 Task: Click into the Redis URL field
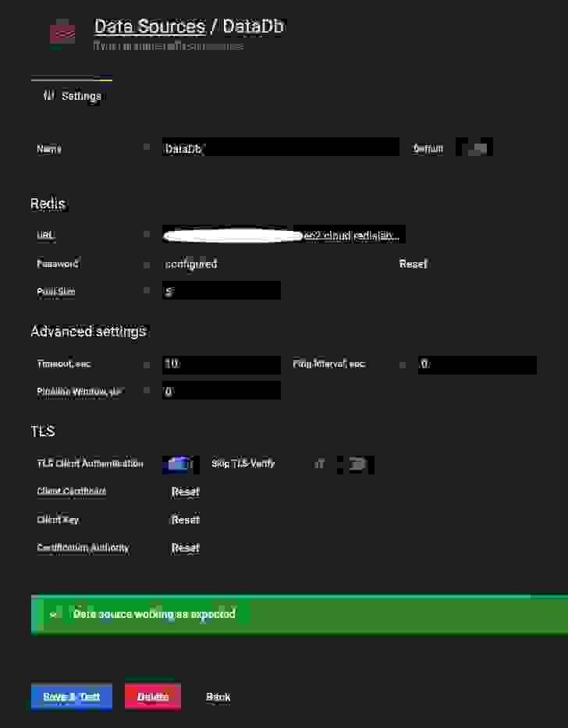pos(283,235)
